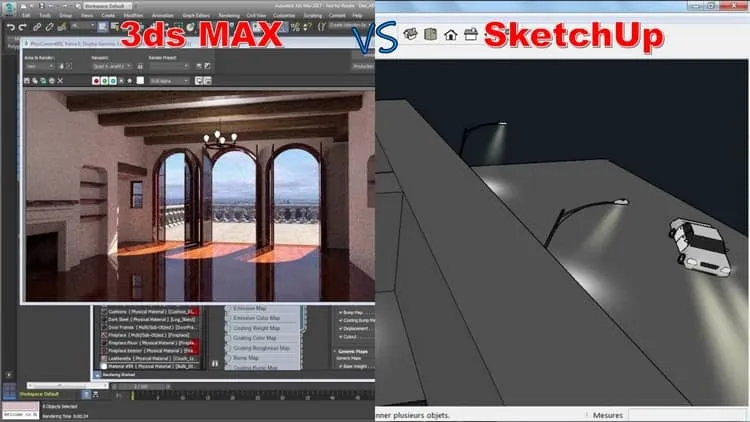Screen dimensions: 750x422
Task: Click the Environment and Effects icon beside Render Setup
Action: pos(208,66)
